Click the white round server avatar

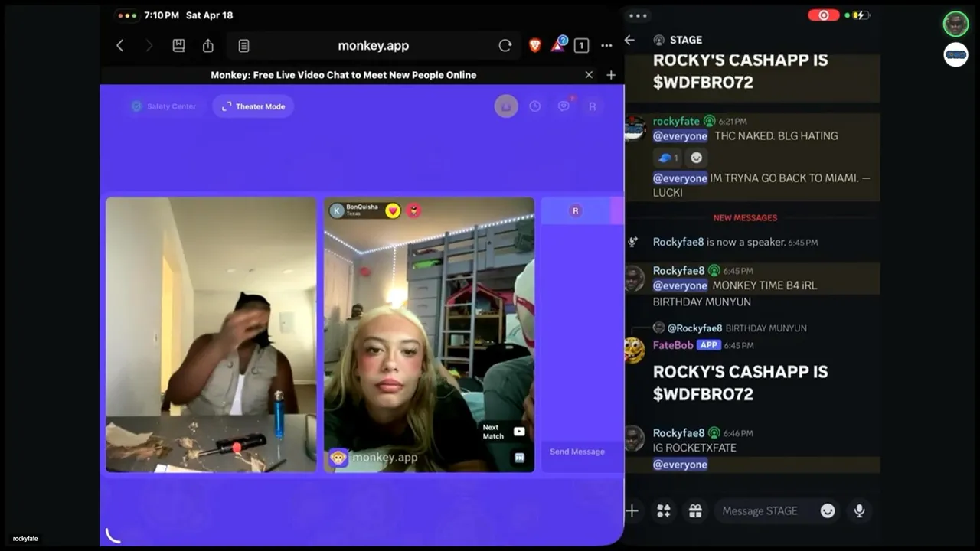(x=955, y=55)
